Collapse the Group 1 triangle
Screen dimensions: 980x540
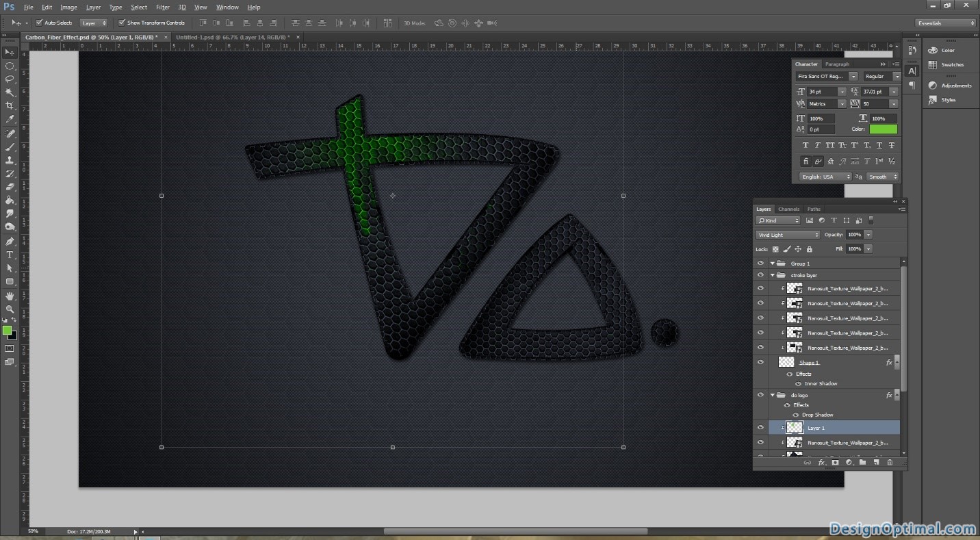773,263
